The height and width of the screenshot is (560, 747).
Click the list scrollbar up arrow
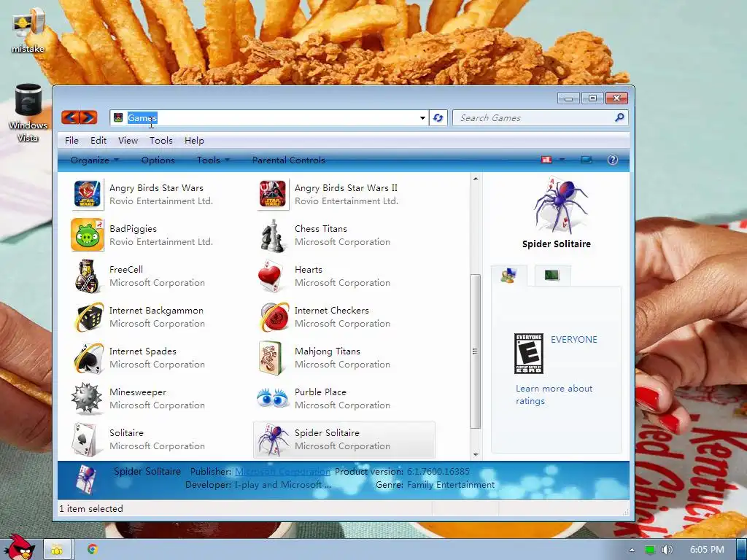pyautogui.click(x=476, y=179)
